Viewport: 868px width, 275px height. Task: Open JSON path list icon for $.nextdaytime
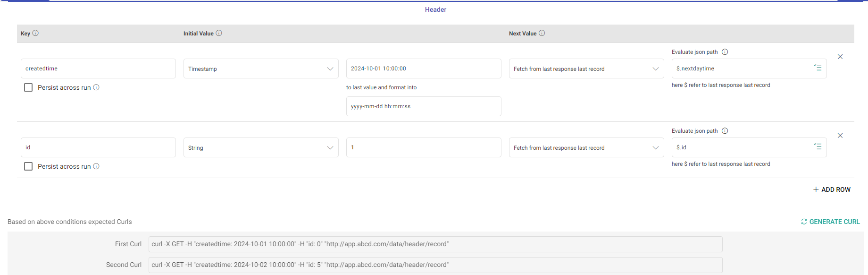(x=818, y=68)
